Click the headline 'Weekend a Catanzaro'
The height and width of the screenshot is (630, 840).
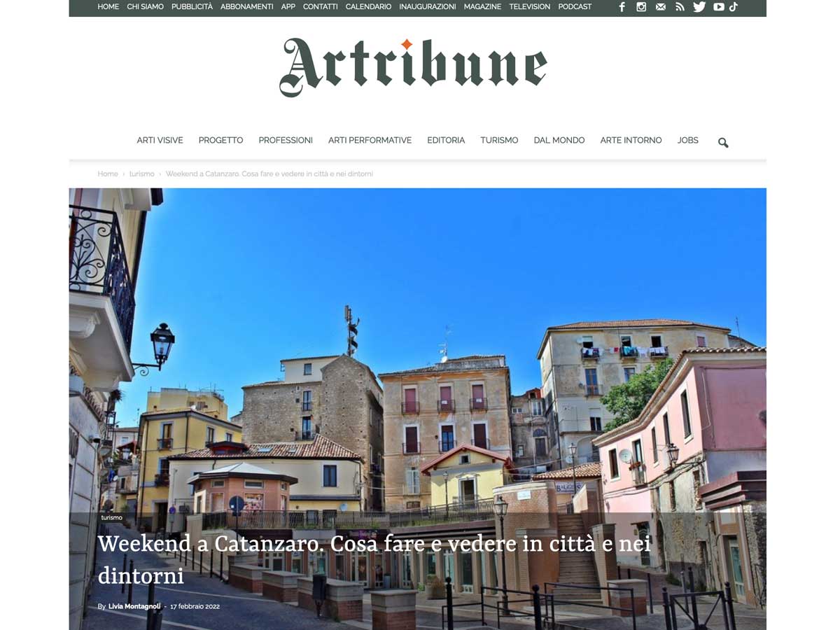tap(374, 559)
